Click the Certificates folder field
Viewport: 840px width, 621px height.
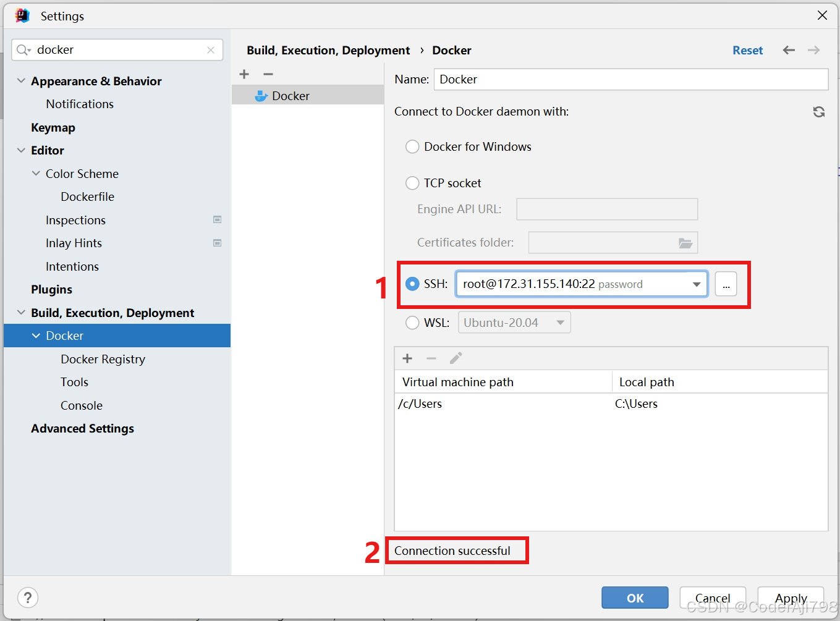point(613,243)
